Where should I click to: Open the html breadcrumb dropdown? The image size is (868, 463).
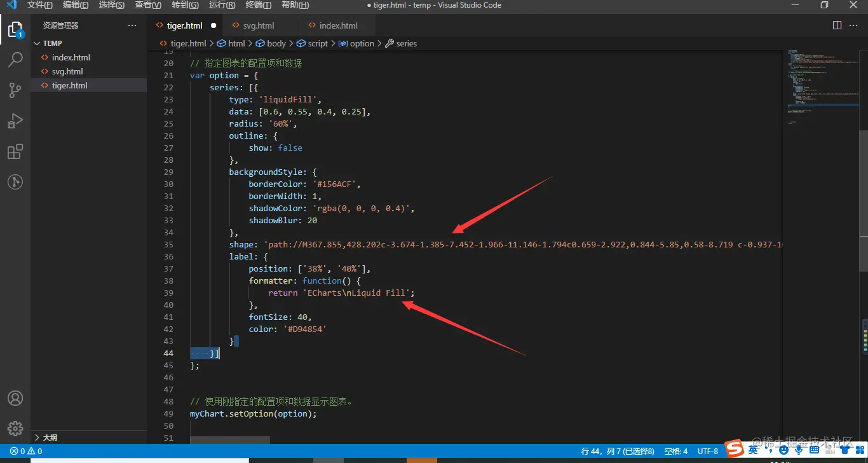[231, 43]
